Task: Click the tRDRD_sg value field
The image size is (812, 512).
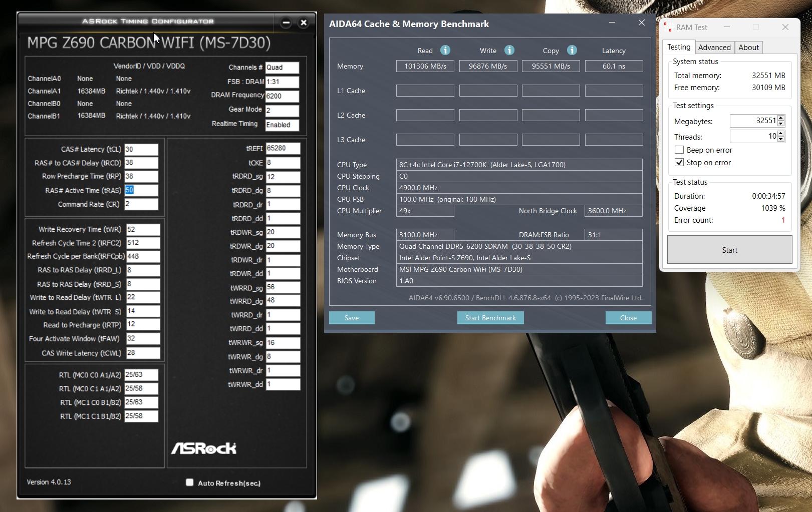Action: click(283, 177)
